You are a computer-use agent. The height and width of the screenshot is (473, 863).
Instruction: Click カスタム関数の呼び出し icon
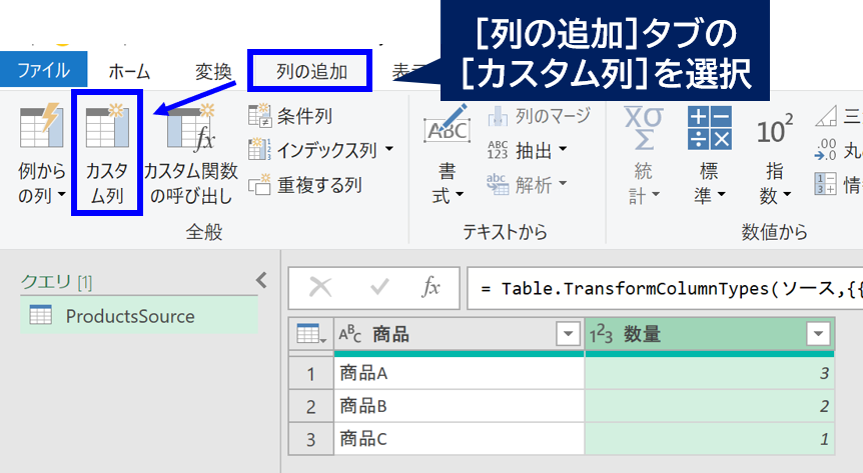tap(191, 127)
